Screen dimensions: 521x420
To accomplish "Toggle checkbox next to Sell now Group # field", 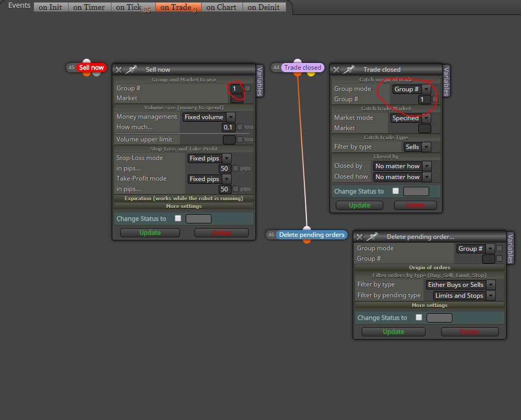I will [248, 88].
